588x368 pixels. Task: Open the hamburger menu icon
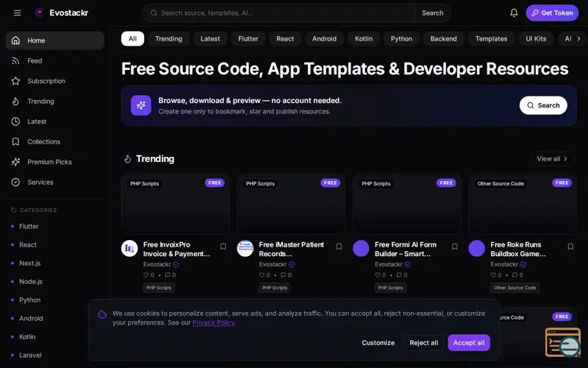(x=17, y=13)
